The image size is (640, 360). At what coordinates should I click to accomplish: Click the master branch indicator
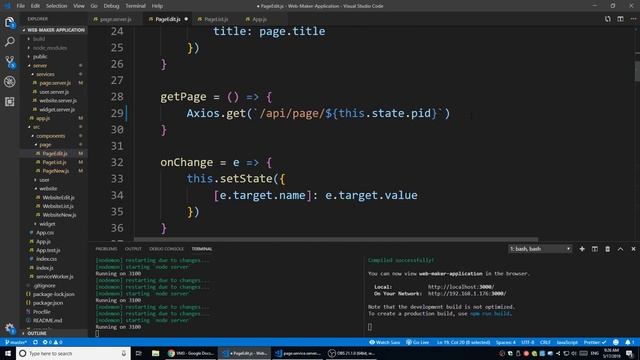tap(16, 342)
